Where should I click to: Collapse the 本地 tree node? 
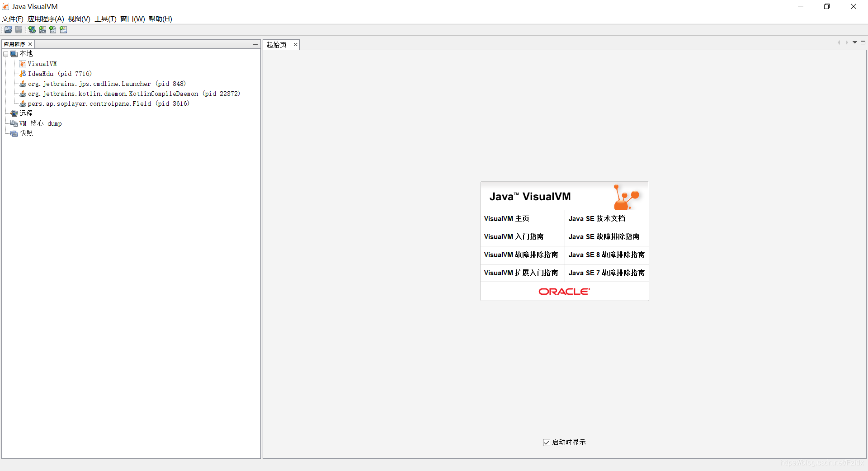[6, 54]
